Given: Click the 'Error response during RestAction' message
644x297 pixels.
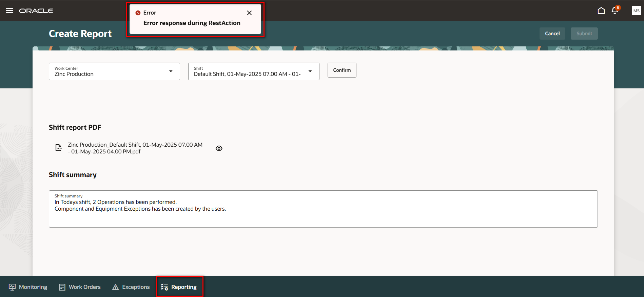Looking at the screenshot, I should tap(192, 23).
